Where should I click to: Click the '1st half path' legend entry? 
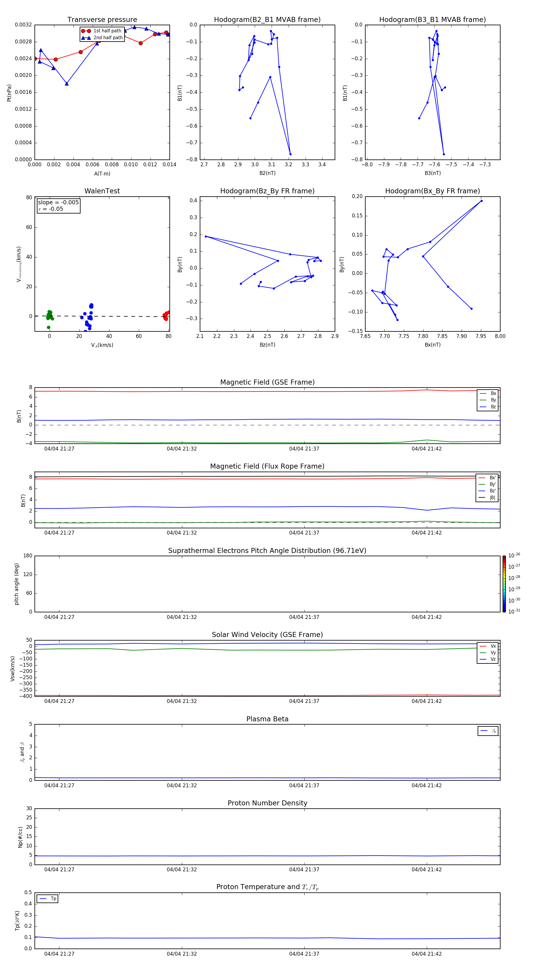point(101,31)
